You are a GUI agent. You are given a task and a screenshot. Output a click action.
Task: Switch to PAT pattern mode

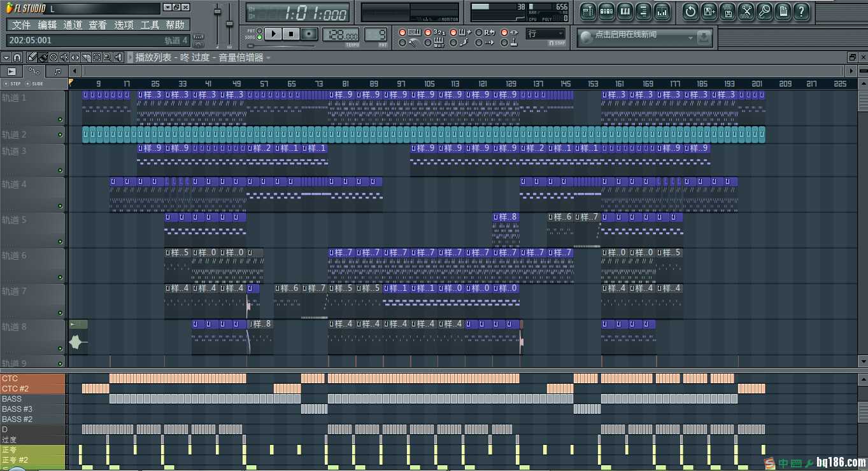click(259, 31)
